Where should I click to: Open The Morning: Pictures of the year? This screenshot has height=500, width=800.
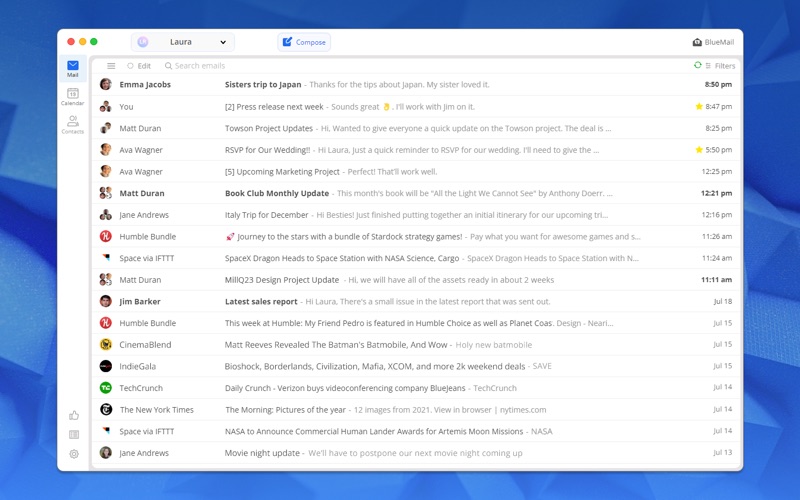pyautogui.click(x=416, y=410)
